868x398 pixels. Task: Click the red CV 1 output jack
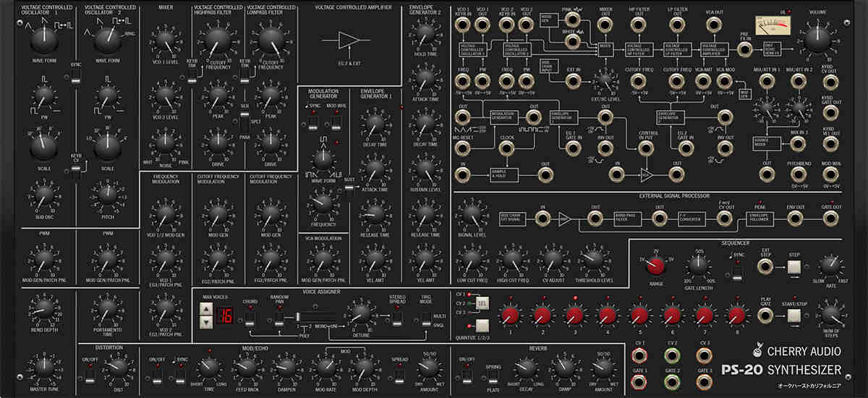pos(639,355)
